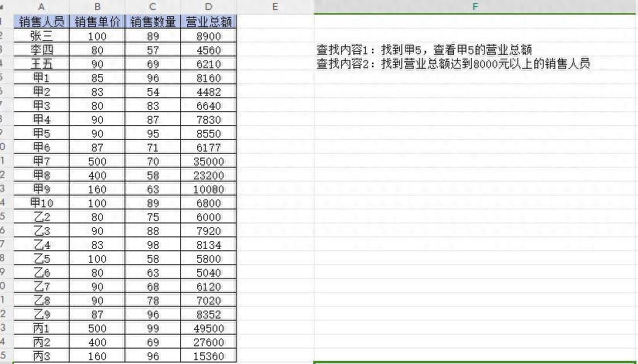Click 甲8's unit price cell 400

[x=97, y=175]
